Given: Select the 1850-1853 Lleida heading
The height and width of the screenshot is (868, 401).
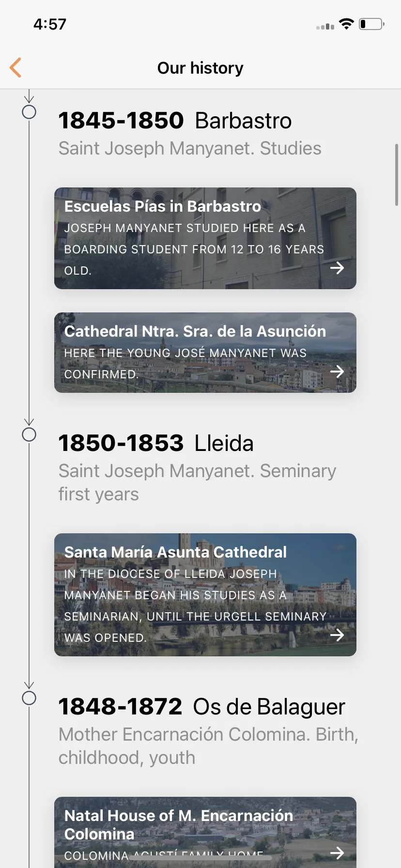Looking at the screenshot, I should click(x=156, y=443).
